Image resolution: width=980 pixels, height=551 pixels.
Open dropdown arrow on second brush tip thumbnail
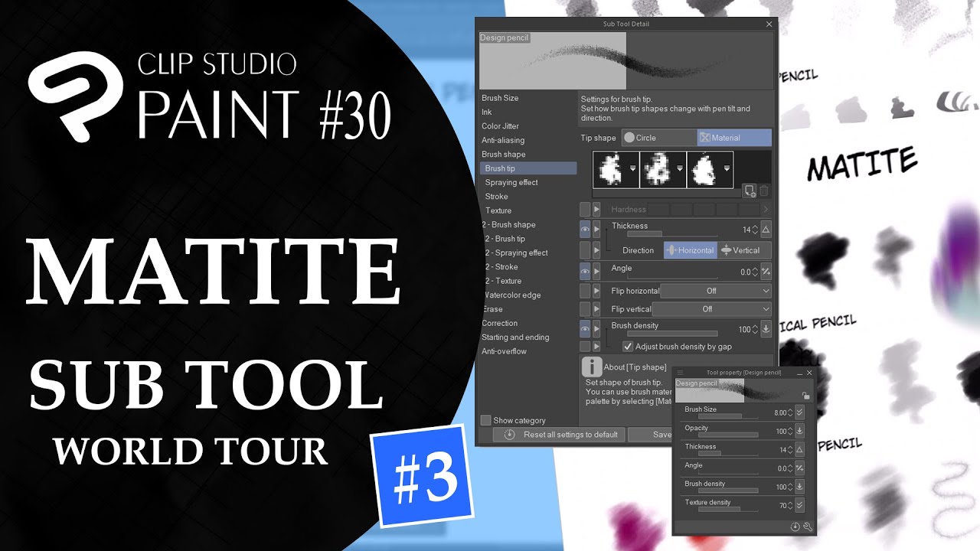tap(680, 169)
